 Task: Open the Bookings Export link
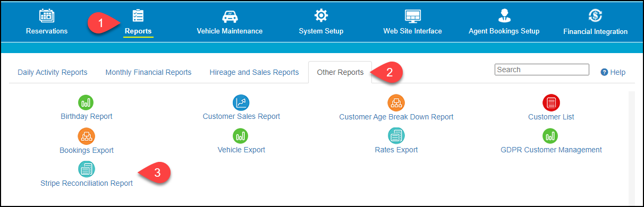click(87, 150)
